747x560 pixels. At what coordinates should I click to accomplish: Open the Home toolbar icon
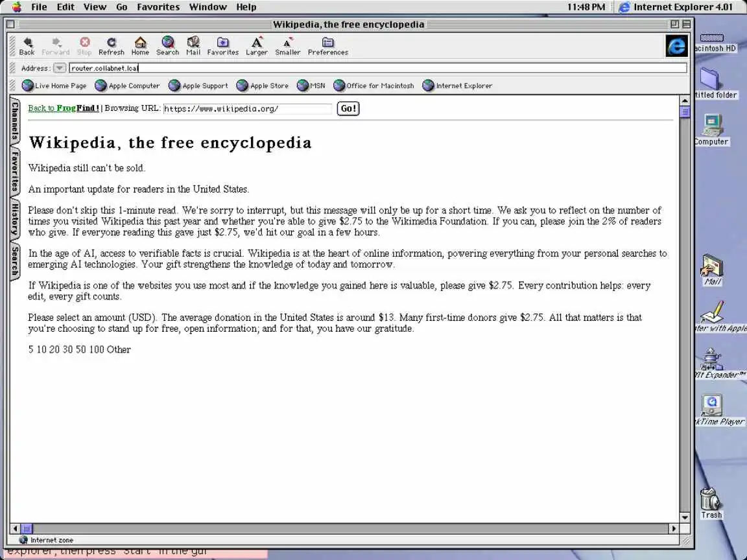pyautogui.click(x=140, y=46)
